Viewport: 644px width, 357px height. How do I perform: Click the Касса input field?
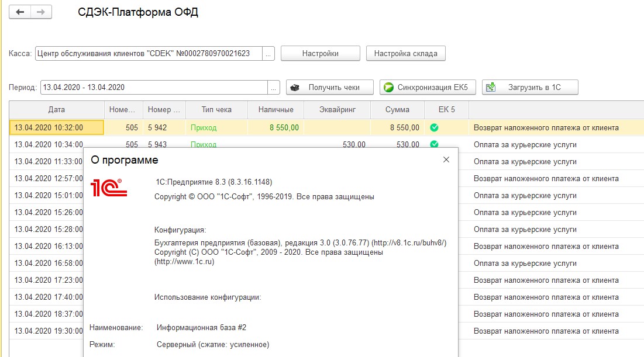(148, 53)
